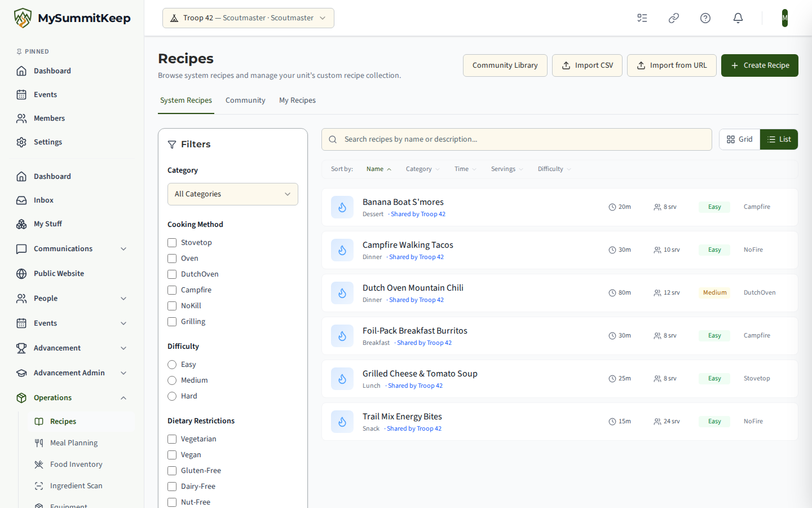Viewport: 812px width, 508px height.
Task: Click the flame icon for Trail Mix Energy Bites
Action: pyautogui.click(x=342, y=422)
